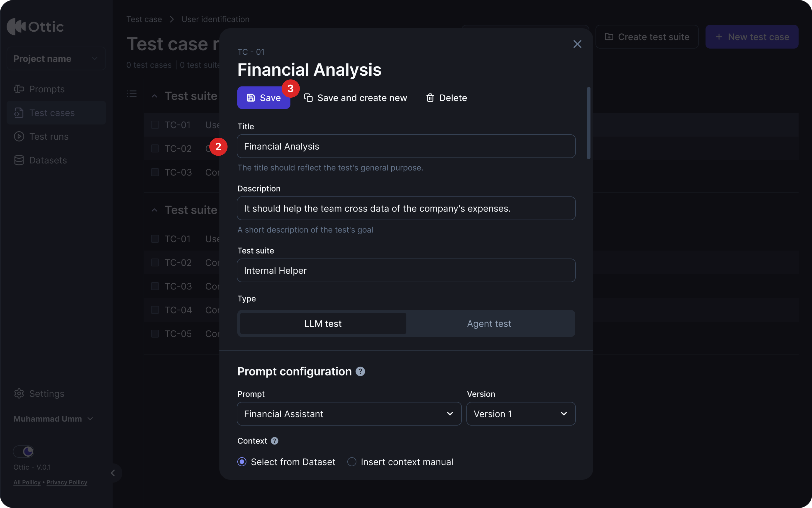Open the Version 1 dropdown
Viewport: 812px width, 508px height.
click(520, 414)
